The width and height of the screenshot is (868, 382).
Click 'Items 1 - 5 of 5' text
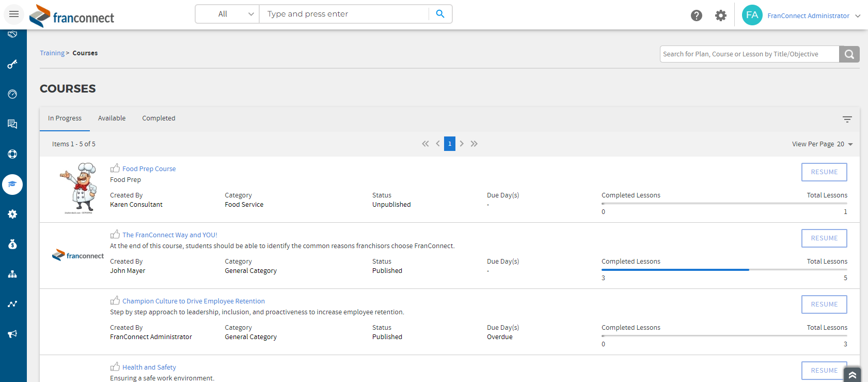click(74, 144)
